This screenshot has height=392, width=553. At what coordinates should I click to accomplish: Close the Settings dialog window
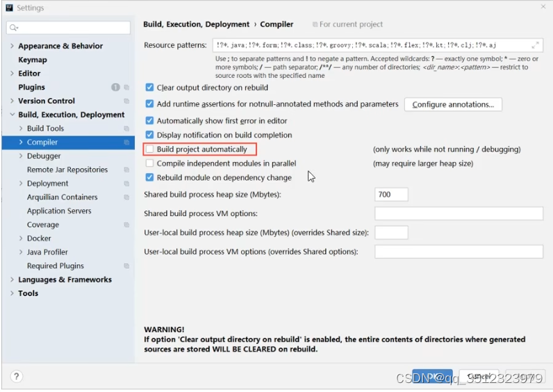[x=543, y=6]
